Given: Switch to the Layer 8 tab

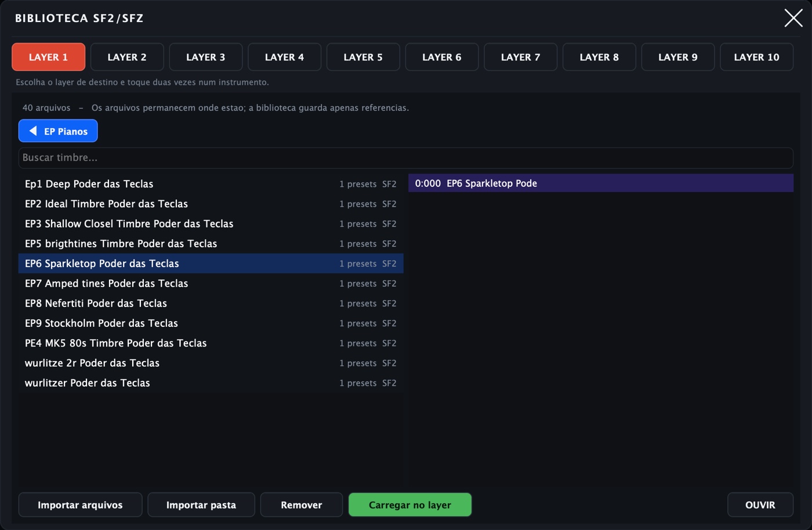Looking at the screenshot, I should [x=599, y=57].
